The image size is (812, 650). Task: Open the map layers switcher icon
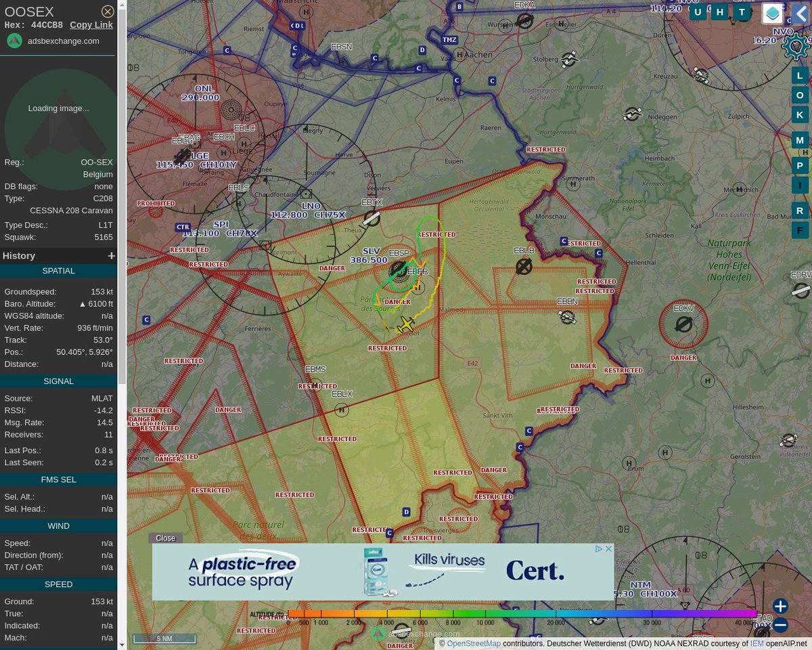pyautogui.click(x=772, y=13)
